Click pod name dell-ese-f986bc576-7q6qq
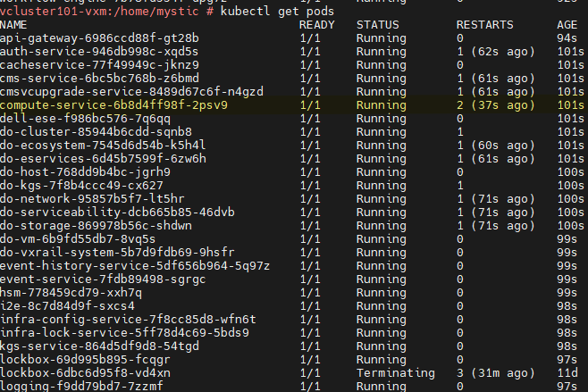Image resolution: width=588 pixels, height=392 pixels. tap(85, 119)
